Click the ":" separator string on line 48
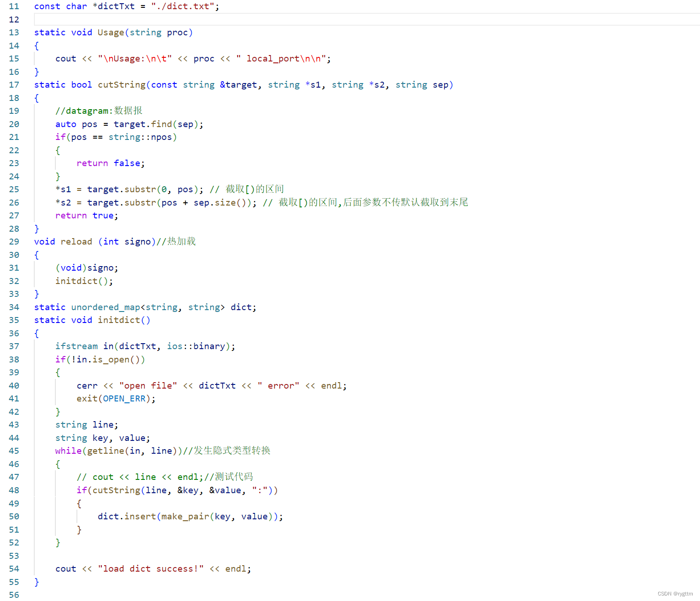 click(x=260, y=490)
